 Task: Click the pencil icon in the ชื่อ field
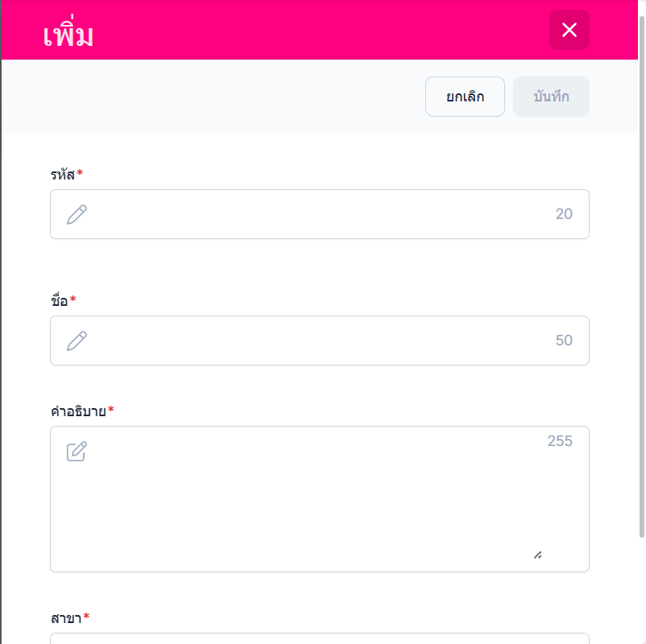[x=77, y=341]
